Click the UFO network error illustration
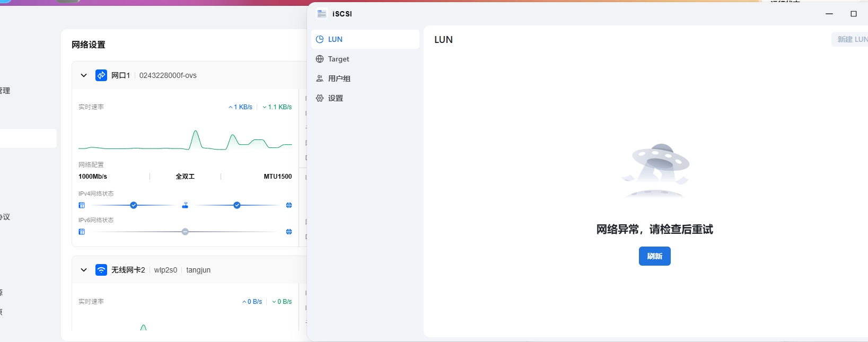This screenshot has height=342, width=868. point(656,170)
